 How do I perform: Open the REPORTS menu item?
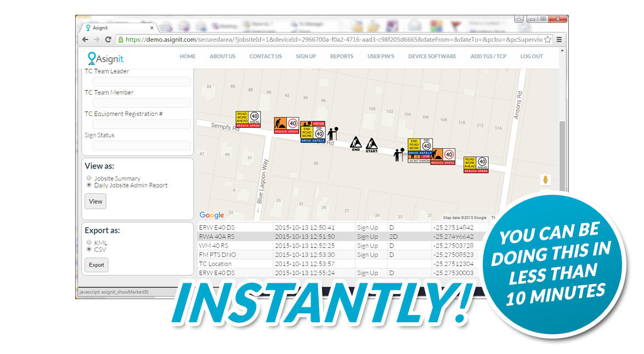[342, 57]
